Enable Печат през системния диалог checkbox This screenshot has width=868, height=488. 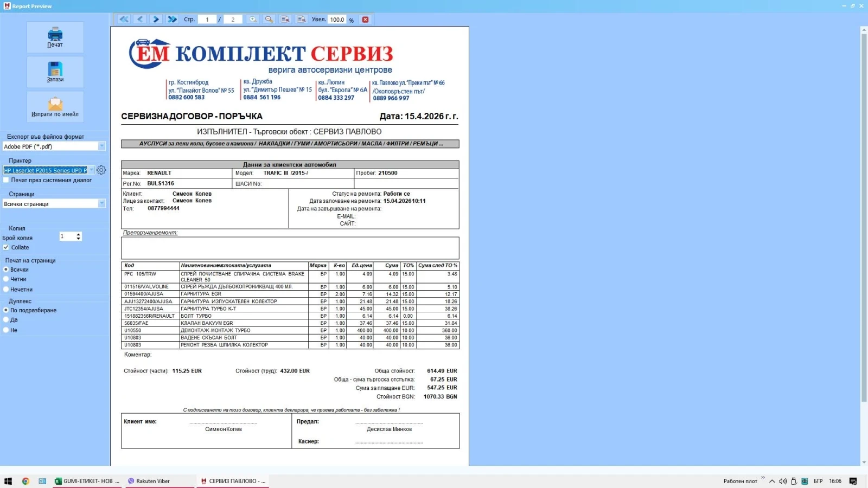[6, 180]
